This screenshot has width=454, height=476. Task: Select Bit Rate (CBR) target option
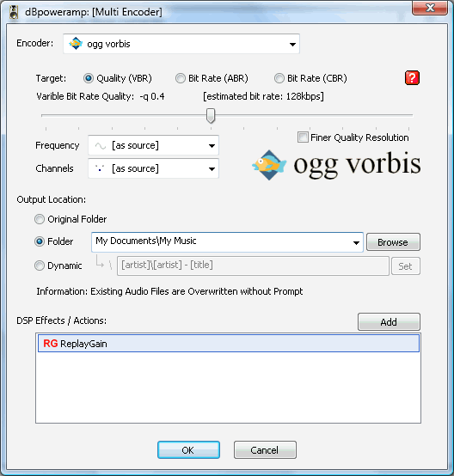point(279,78)
